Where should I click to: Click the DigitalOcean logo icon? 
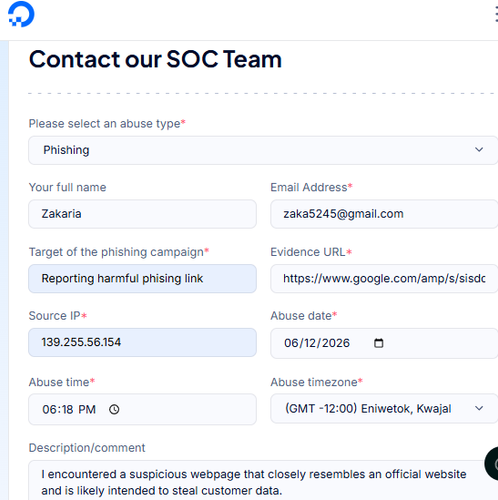coord(21,14)
